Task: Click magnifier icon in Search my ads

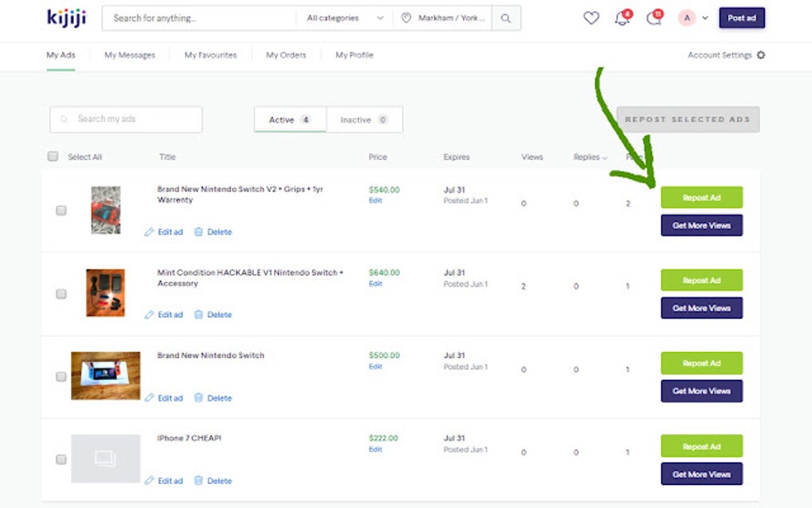Action: (64, 119)
